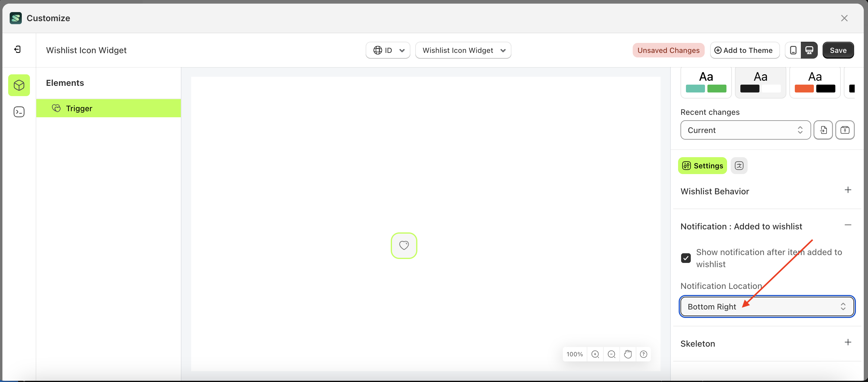Switch to desktop preview mode
Viewport: 868px width, 382px height.
click(x=809, y=50)
